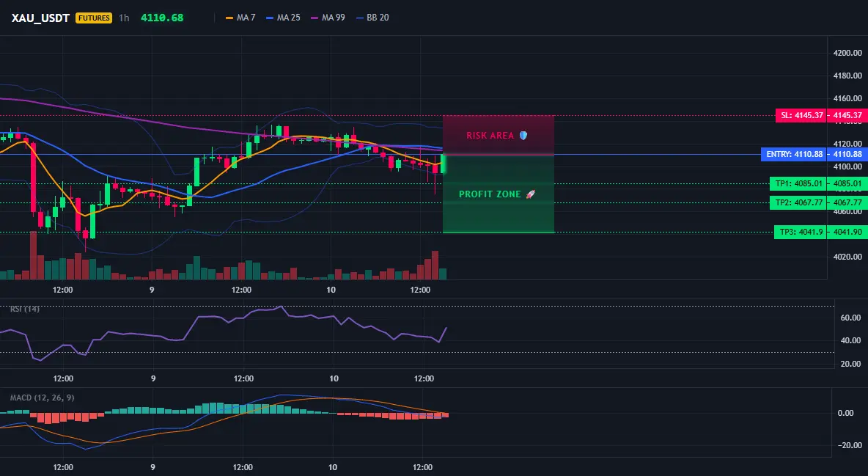Screen dimensions: 868x476
Task: Click the 4200.00 price axis label
Action: coord(847,54)
